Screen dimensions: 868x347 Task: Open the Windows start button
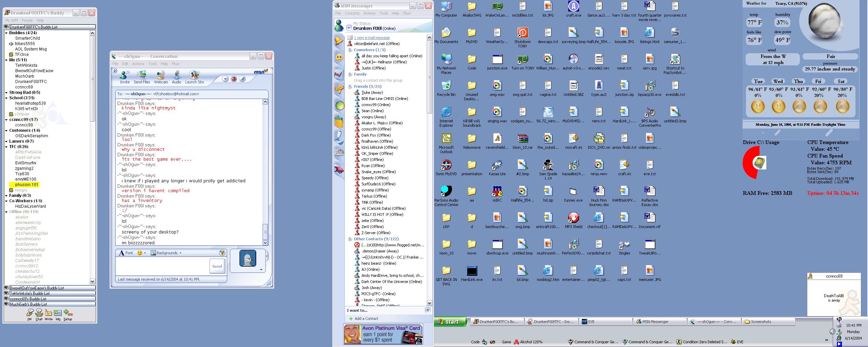pyautogui.click(x=450, y=322)
